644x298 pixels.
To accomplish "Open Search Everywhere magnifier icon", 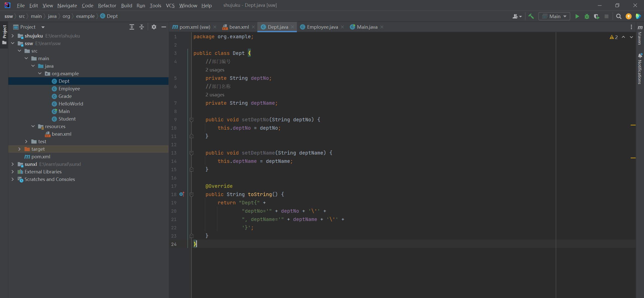I will coord(619,16).
